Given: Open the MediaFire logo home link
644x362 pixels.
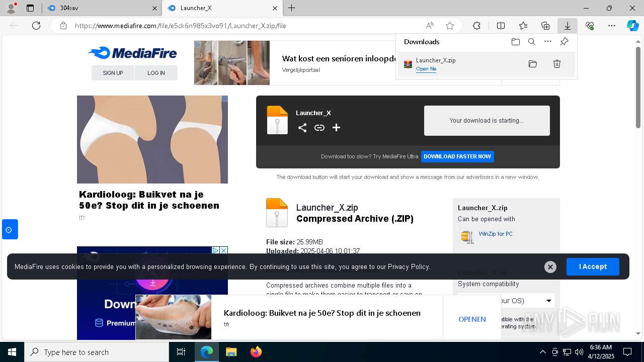Looking at the screenshot, I should [x=132, y=53].
